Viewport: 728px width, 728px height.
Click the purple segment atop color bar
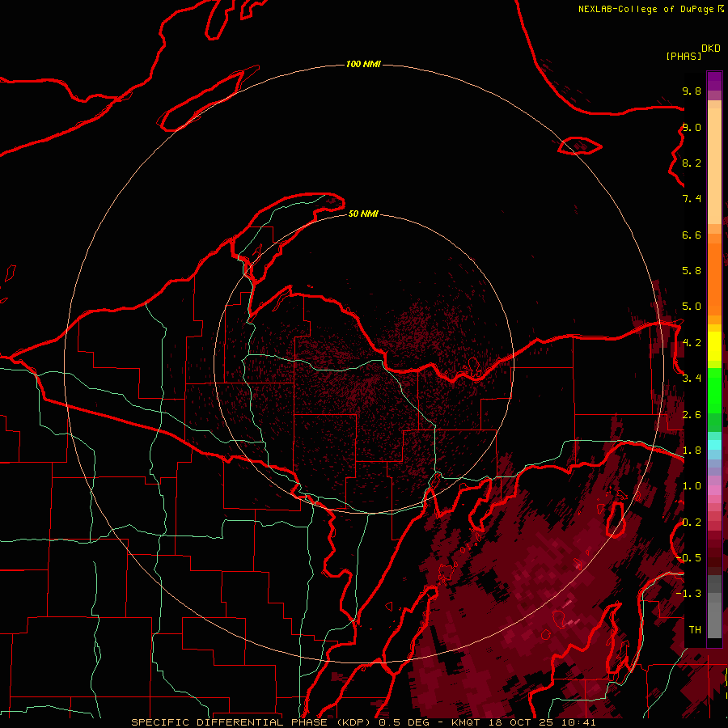[714, 82]
